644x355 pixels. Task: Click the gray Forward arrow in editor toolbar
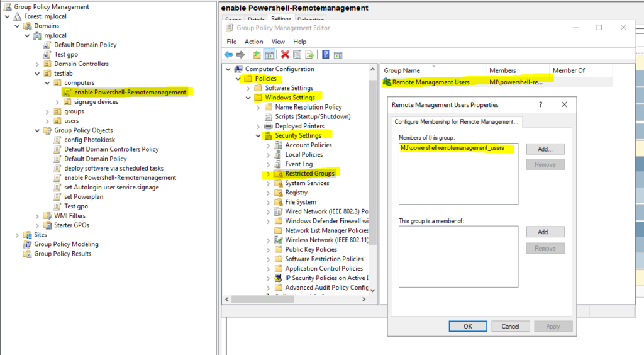tap(241, 54)
